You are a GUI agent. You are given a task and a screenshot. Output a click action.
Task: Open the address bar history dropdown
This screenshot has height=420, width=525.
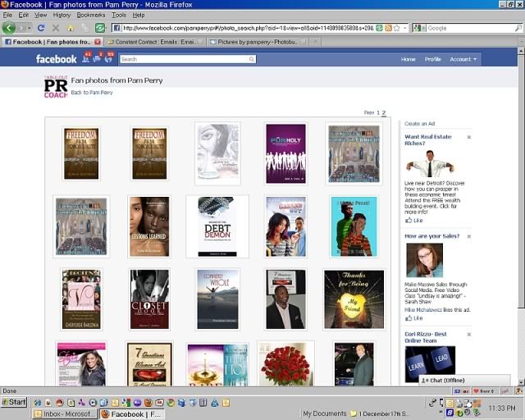(405, 28)
